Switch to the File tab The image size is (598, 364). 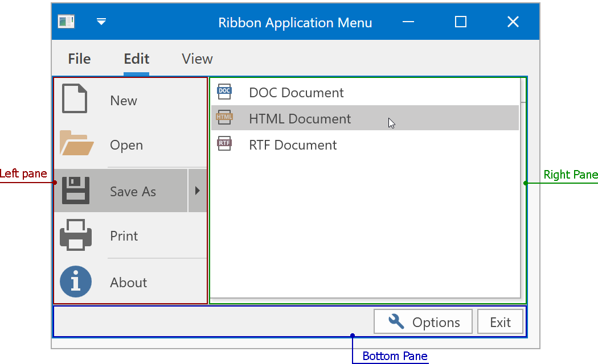[79, 59]
